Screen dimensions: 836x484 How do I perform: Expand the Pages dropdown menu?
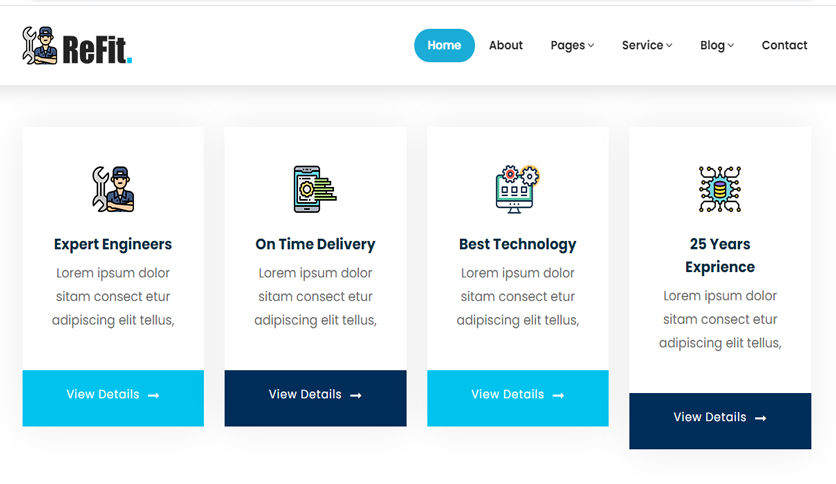point(572,45)
